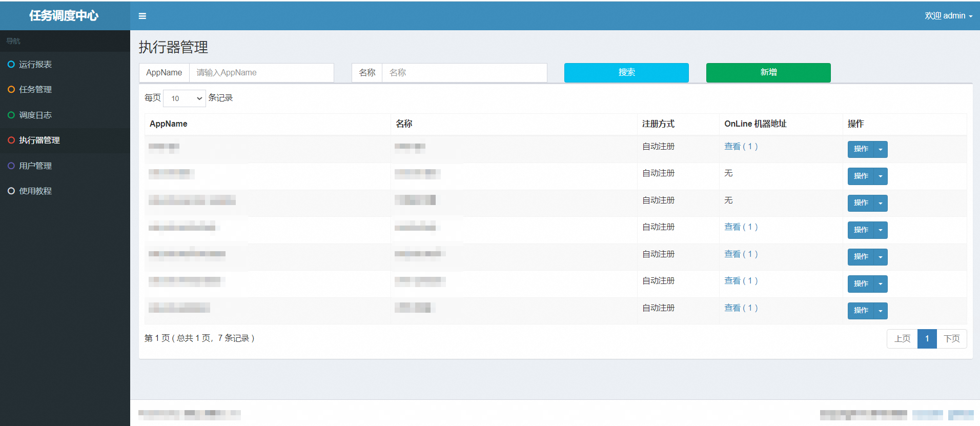Click the red circle icon beside 执行器管理

pos(11,140)
